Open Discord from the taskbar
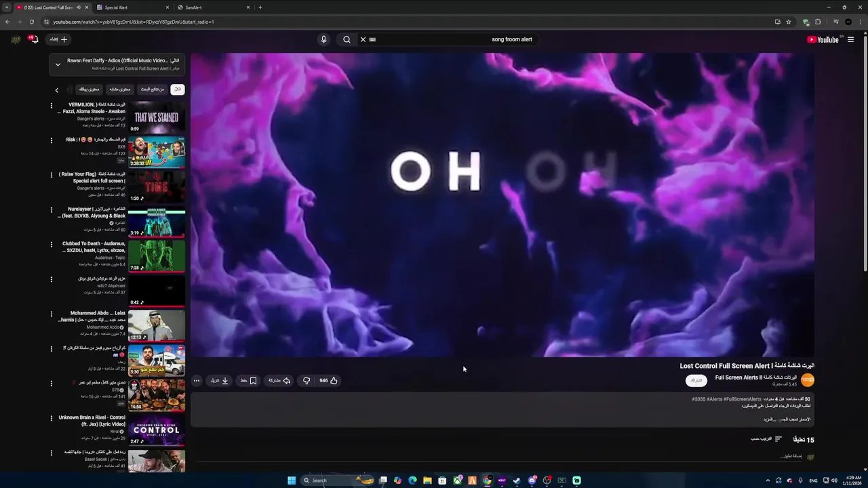The image size is (868, 488). click(x=532, y=481)
